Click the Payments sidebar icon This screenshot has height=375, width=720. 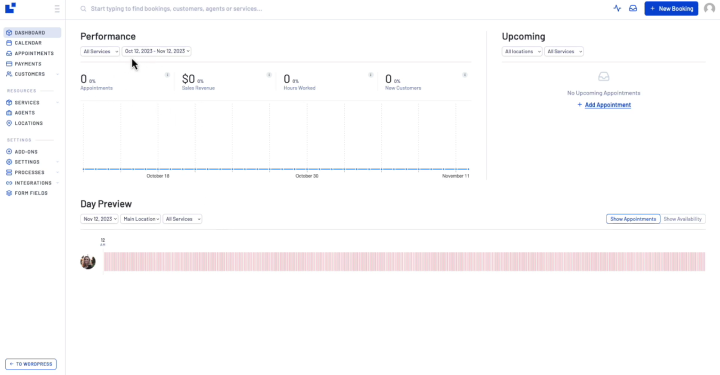[9, 64]
